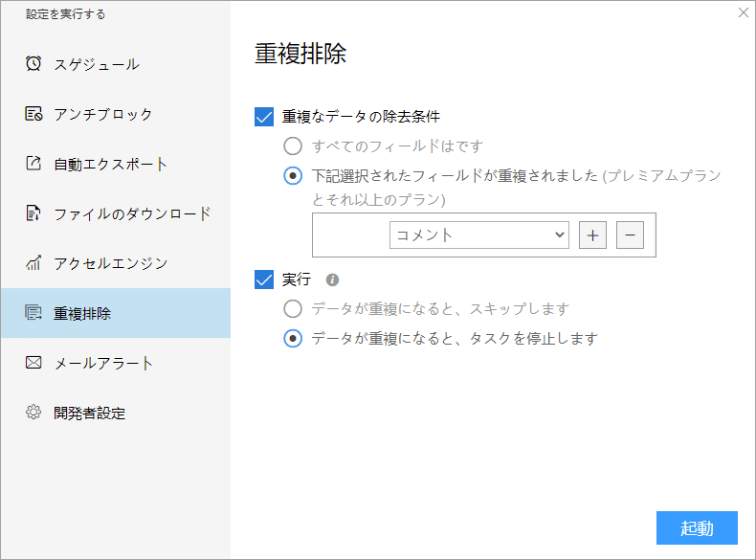
Task: Open the コメント field dropdown
Action: (478, 235)
